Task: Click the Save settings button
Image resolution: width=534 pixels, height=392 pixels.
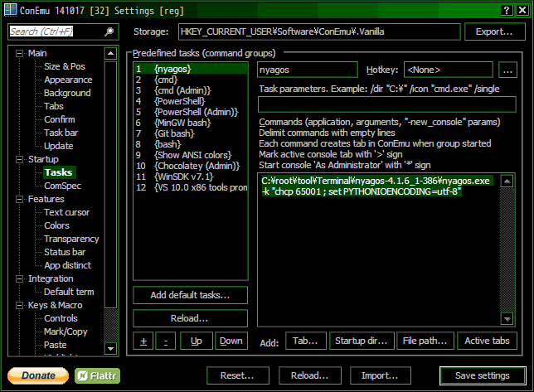Action: [x=483, y=375]
